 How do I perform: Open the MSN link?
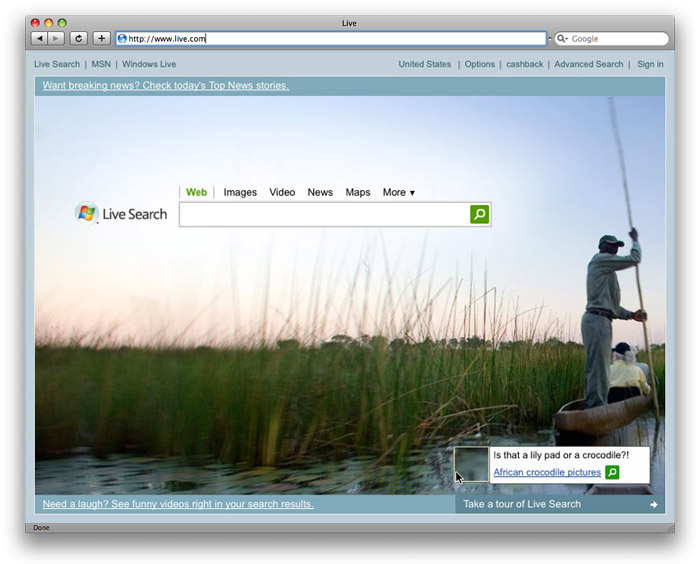pyautogui.click(x=101, y=64)
